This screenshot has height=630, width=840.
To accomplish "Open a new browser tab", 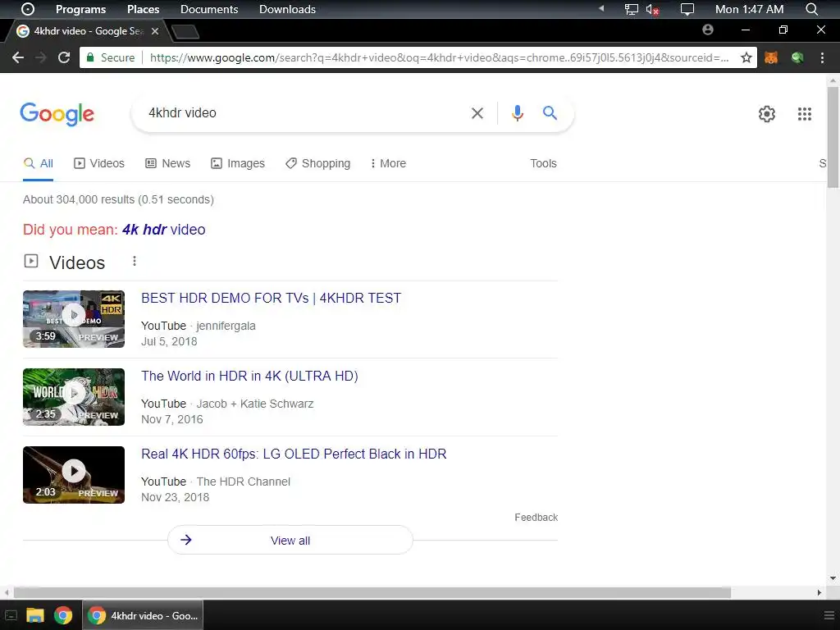I will tap(185, 32).
